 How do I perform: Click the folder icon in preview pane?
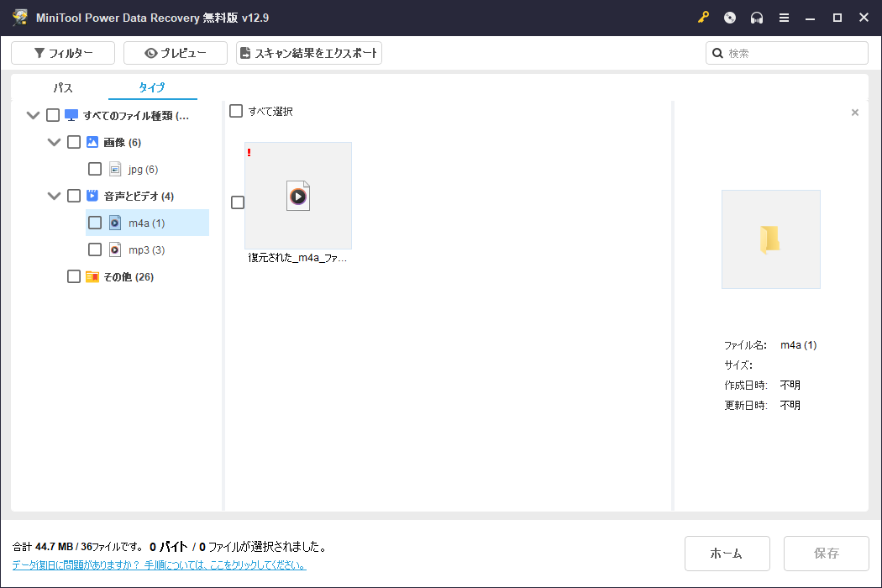(769, 239)
